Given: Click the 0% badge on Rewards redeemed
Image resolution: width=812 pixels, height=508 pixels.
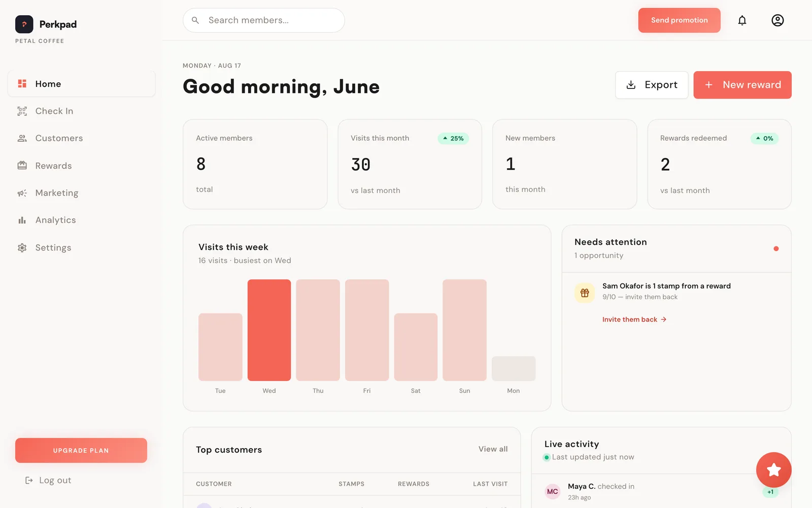Looking at the screenshot, I should pyautogui.click(x=764, y=138).
